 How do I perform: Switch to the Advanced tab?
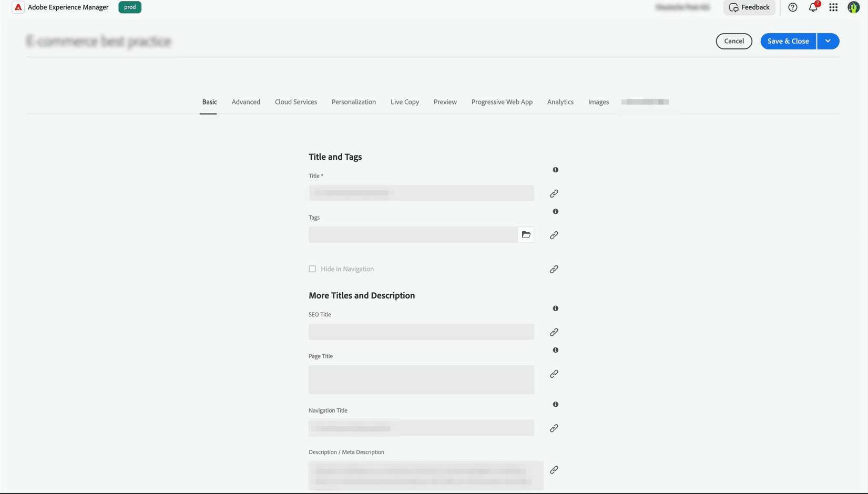[246, 102]
